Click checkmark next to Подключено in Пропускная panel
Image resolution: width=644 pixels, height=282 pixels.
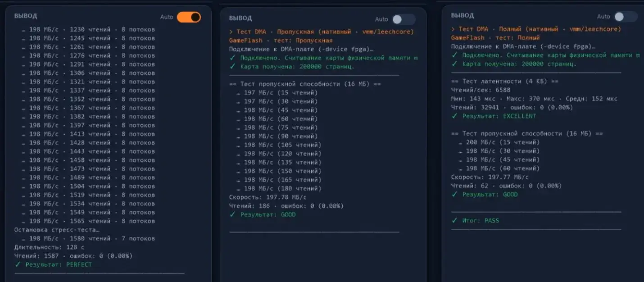click(x=232, y=58)
